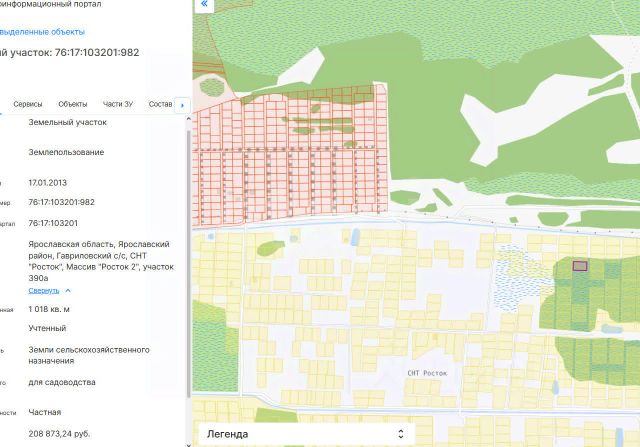Image resolution: width=640 pixels, height=447 pixels.
Task: Open the Части ЗУ tab
Action: click(x=118, y=104)
